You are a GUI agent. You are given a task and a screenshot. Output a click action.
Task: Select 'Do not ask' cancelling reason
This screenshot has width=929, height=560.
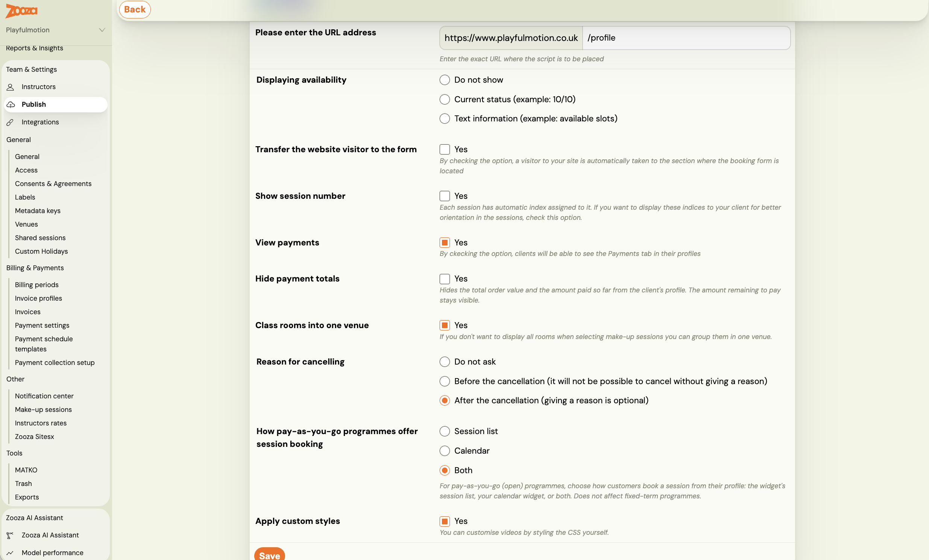445,362
